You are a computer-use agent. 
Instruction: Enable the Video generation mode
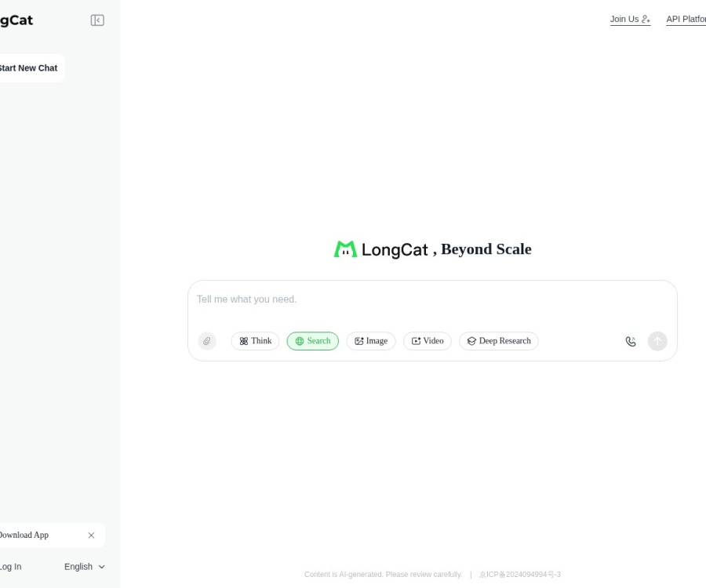click(428, 341)
